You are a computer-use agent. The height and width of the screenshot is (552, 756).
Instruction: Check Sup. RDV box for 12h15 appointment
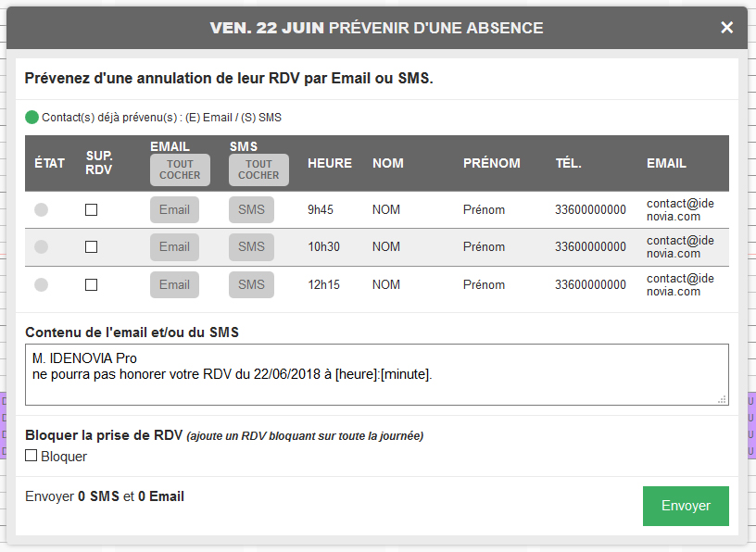(x=91, y=285)
